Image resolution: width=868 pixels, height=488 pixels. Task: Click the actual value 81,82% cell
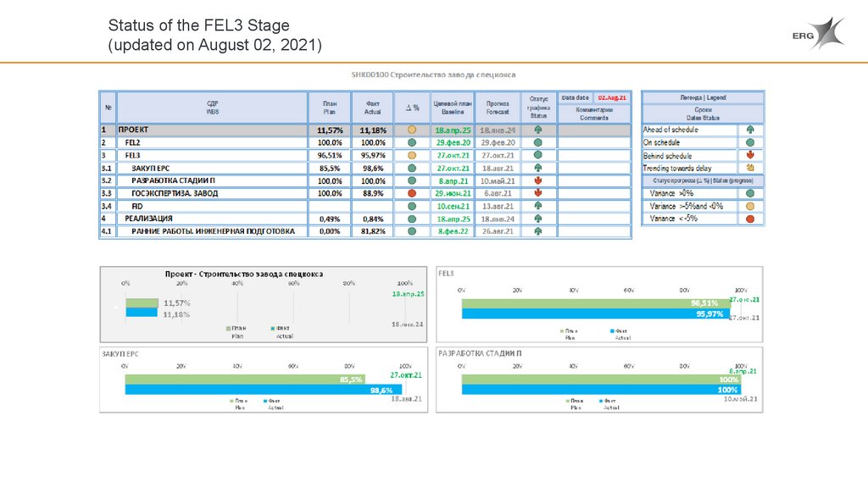[x=373, y=231]
